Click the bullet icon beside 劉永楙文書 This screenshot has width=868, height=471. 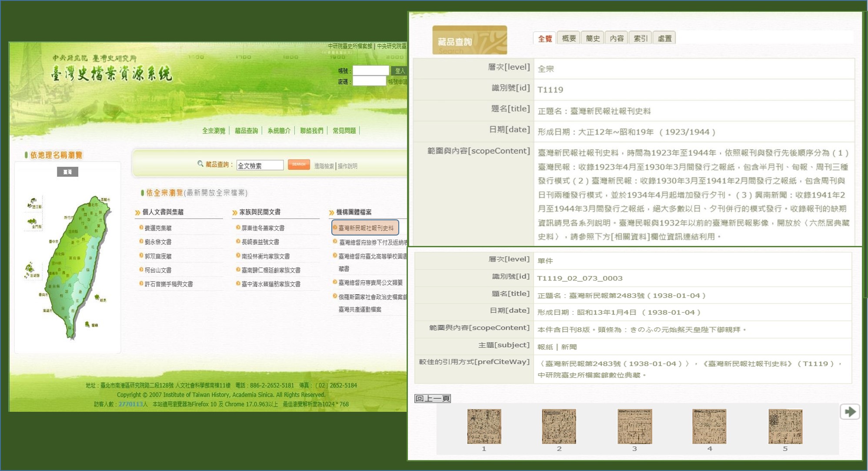(x=141, y=242)
